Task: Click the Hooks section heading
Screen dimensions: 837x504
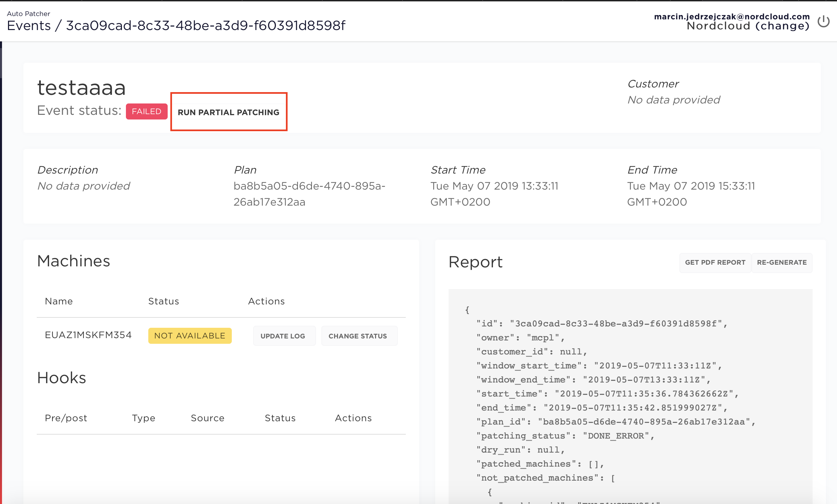Action: pyautogui.click(x=61, y=378)
